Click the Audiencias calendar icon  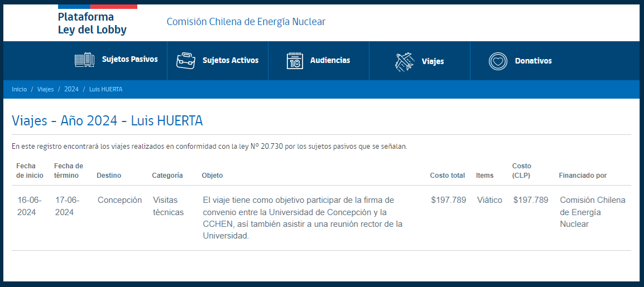(x=295, y=61)
